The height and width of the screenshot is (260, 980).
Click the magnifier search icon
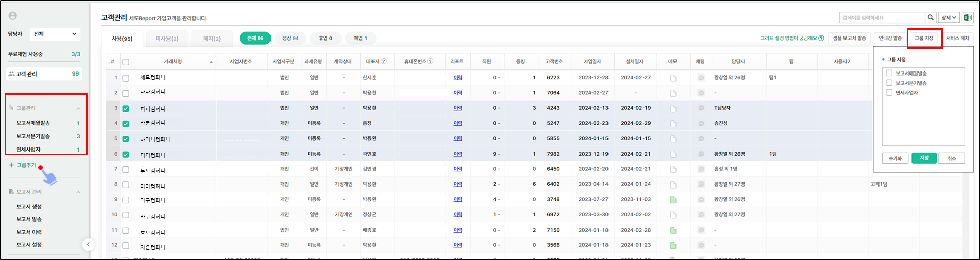click(931, 18)
